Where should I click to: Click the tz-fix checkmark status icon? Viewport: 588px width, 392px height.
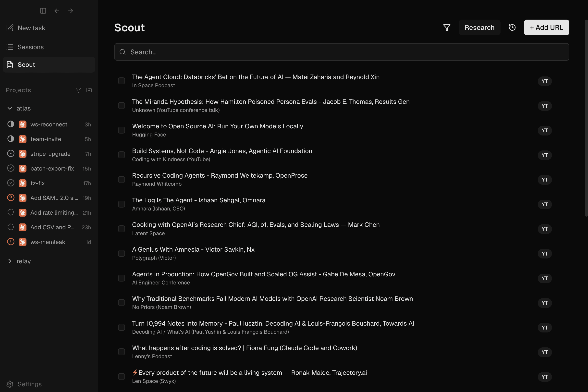11,183
